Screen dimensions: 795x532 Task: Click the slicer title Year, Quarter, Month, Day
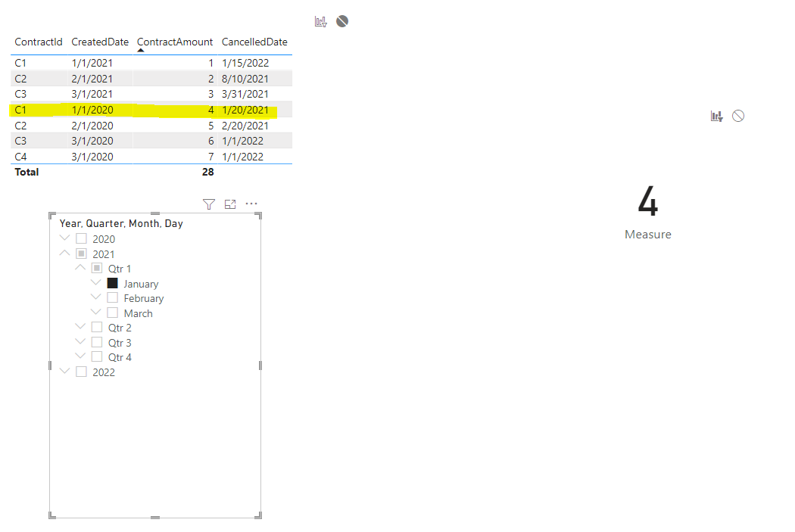[121, 223]
